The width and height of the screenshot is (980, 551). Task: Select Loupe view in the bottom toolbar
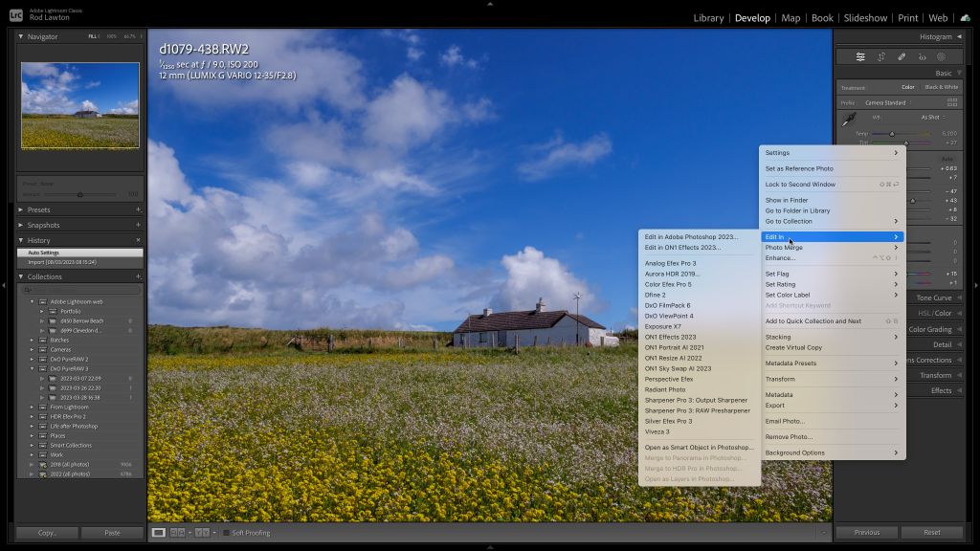pyautogui.click(x=159, y=532)
